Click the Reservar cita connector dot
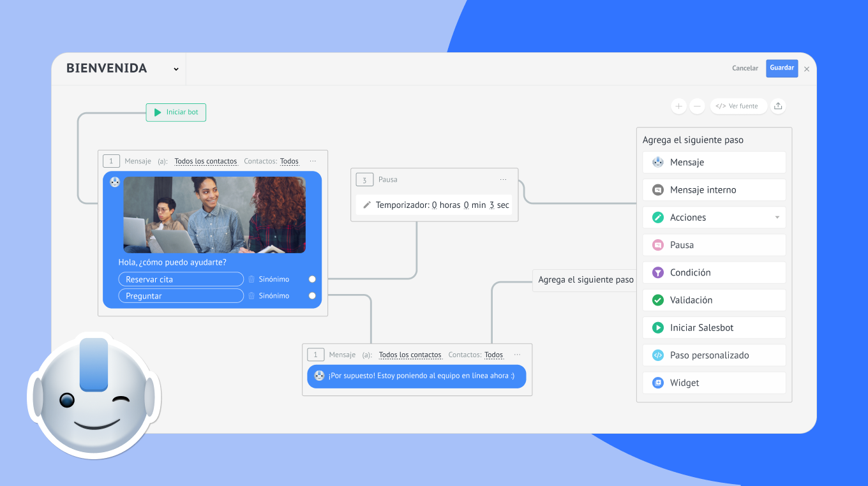Viewport: 868px width, 486px height. (x=312, y=279)
